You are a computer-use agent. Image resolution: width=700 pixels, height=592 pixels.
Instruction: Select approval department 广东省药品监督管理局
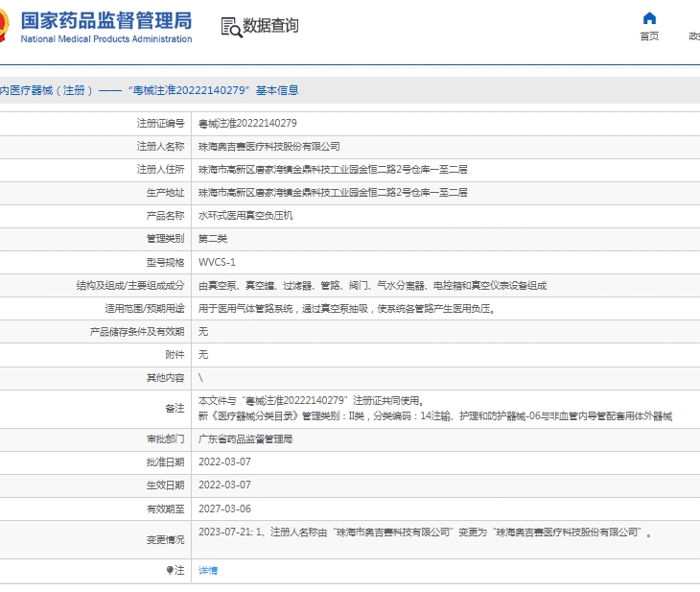pos(245,439)
